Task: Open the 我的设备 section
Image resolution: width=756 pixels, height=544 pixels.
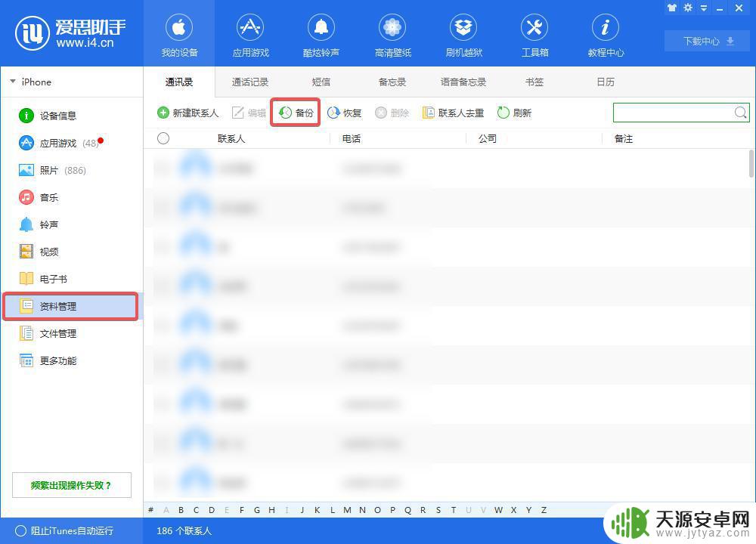Action: coord(179,34)
